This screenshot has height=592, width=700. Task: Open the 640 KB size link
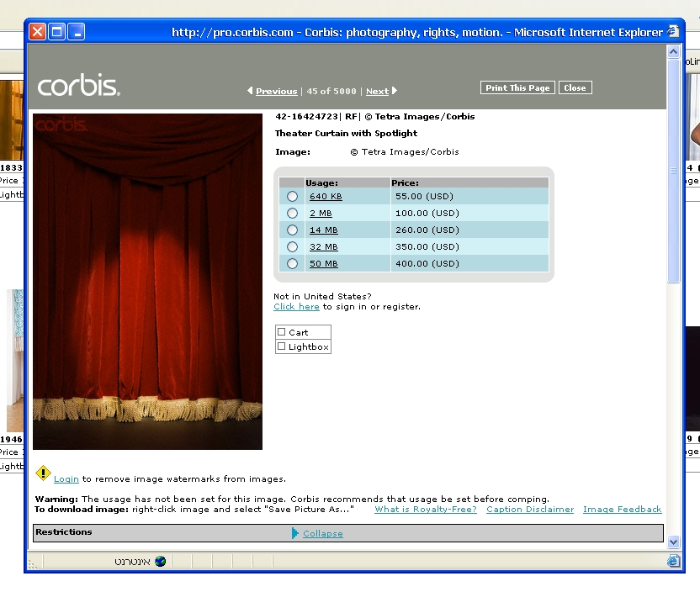[x=326, y=196]
